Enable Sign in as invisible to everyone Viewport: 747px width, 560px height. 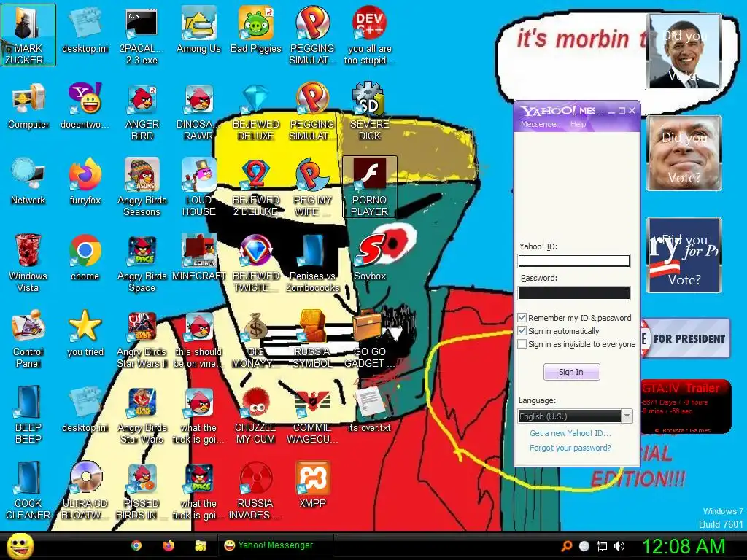(x=522, y=344)
